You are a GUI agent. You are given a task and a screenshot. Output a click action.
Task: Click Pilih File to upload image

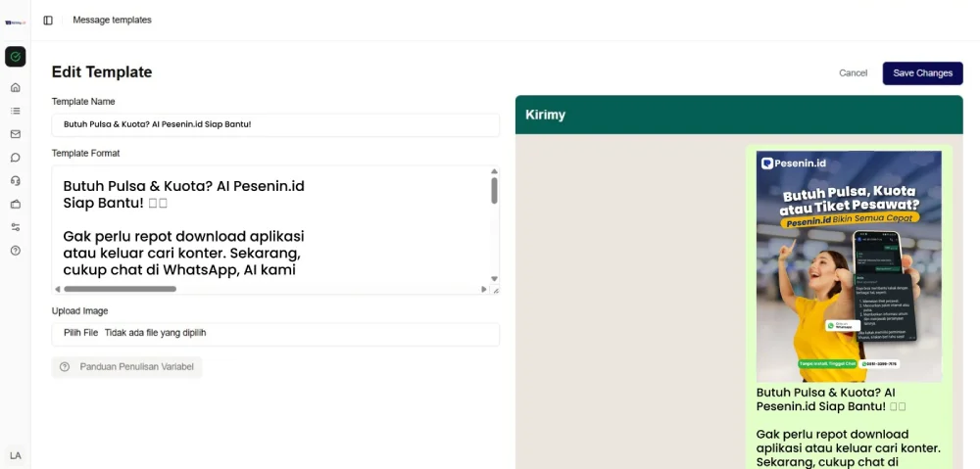click(x=82, y=333)
